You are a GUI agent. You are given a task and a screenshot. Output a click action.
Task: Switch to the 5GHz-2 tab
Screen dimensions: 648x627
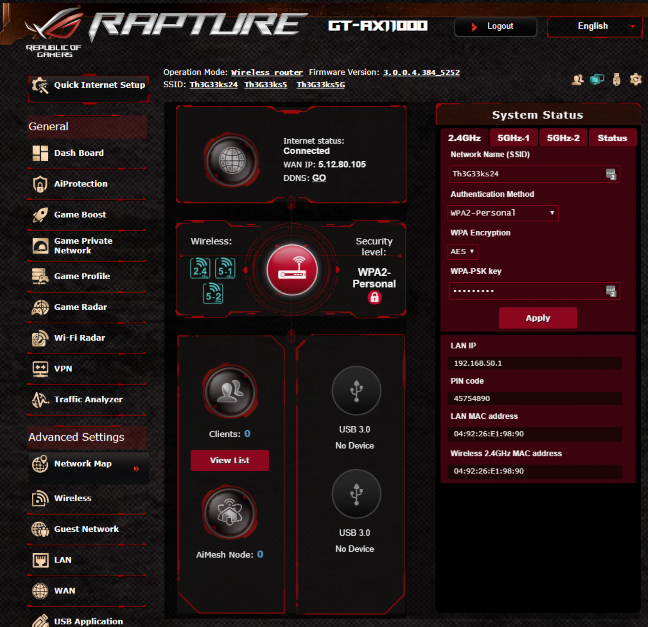point(563,138)
